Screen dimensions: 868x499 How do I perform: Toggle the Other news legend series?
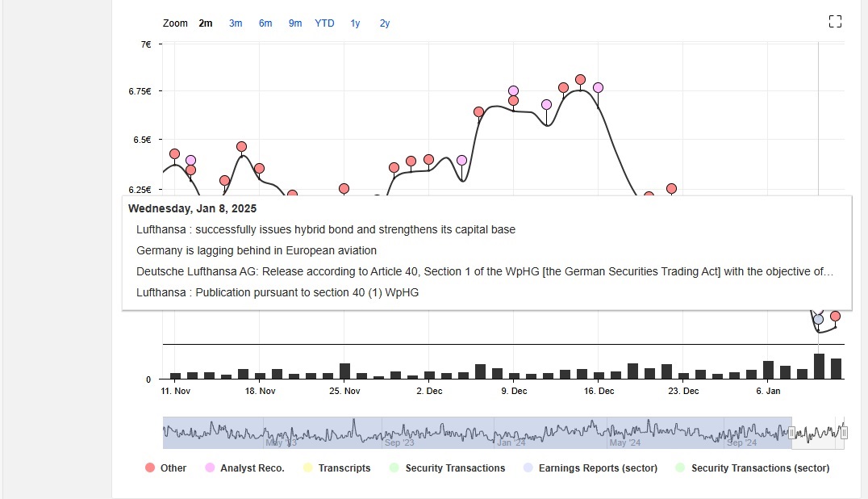(x=165, y=468)
